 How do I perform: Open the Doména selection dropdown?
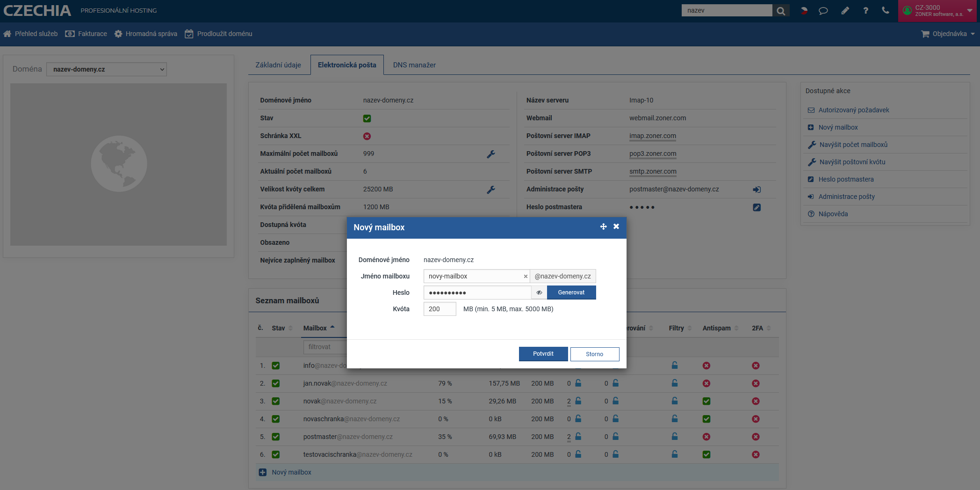click(107, 69)
